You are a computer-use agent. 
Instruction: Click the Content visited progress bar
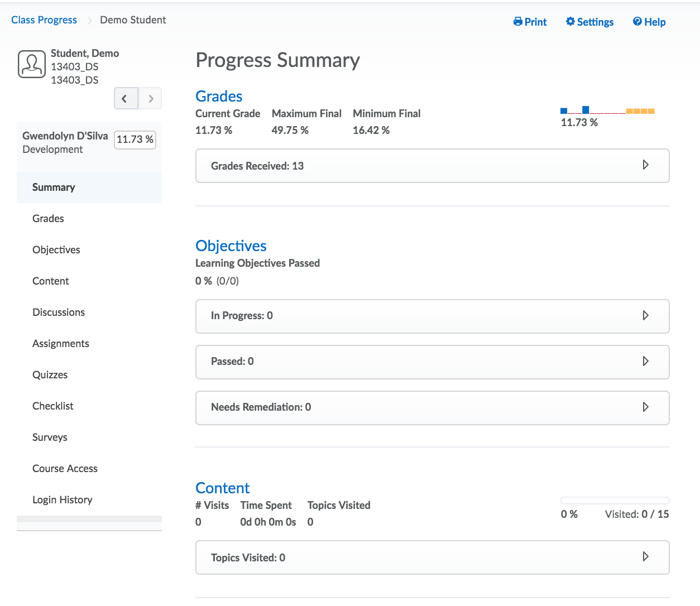(x=615, y=501)
